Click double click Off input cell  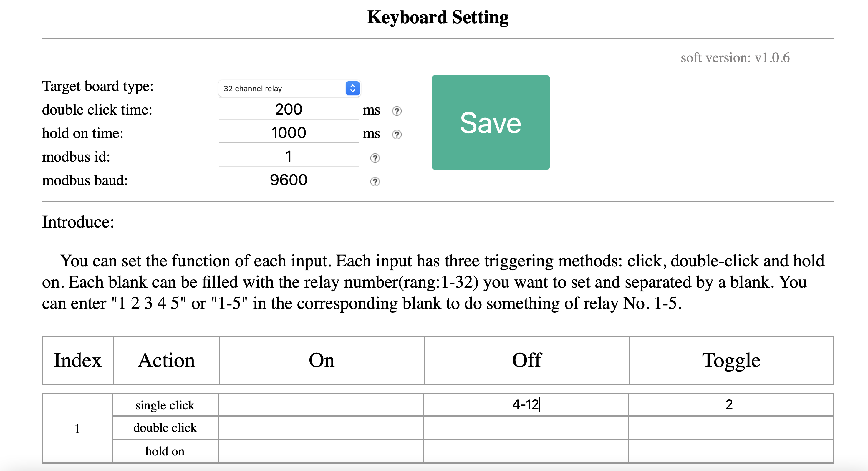pyautogui.click(x=526, y=428)
